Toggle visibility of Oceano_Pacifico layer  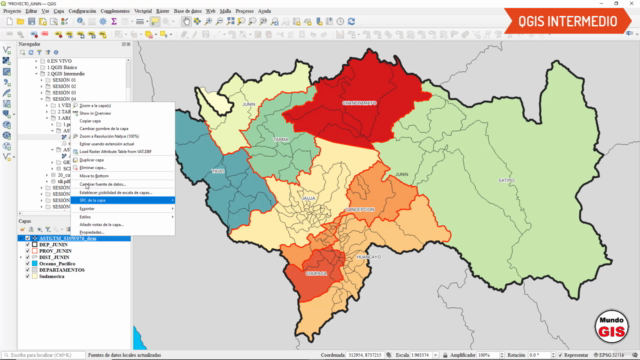coord(28,264)
